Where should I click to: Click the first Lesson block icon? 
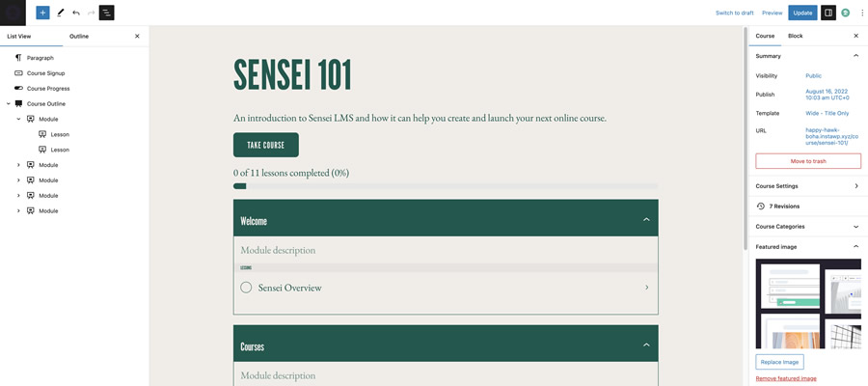[42, 134]
